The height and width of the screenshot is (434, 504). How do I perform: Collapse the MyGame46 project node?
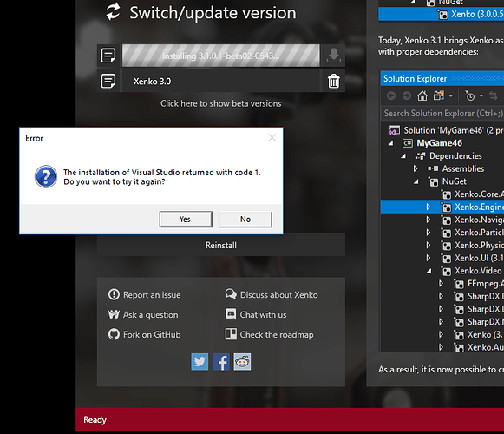pyautogui.click(x=391, y=143)
